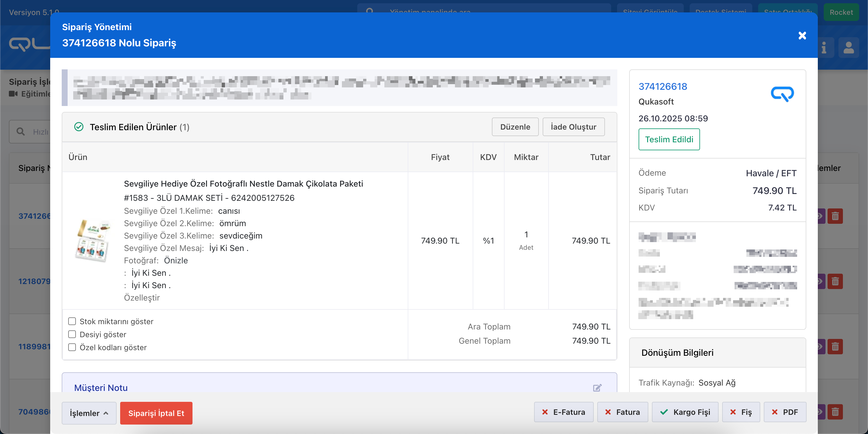Click the red trash icon on last order row
Screen dimensions: 868x434
coord(835,412)
